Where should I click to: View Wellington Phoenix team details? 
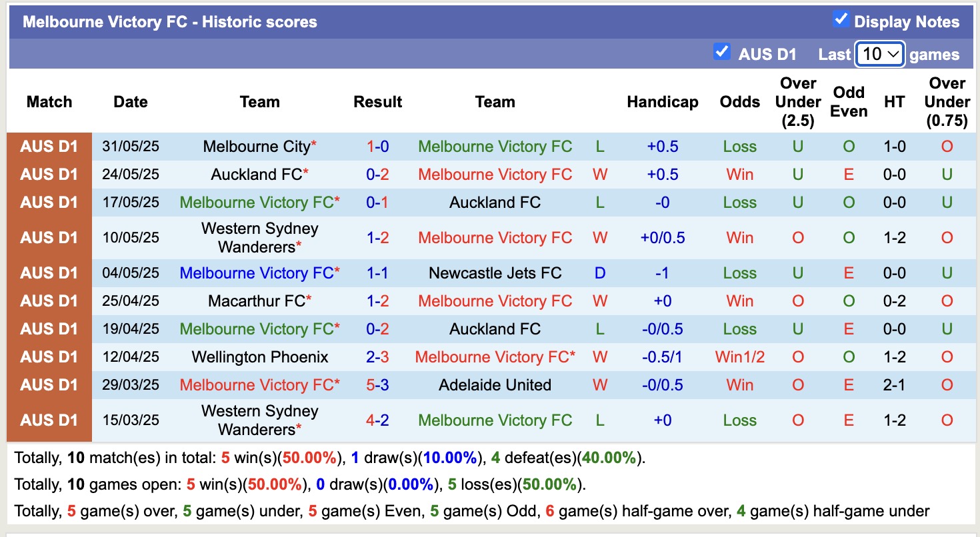259,356
